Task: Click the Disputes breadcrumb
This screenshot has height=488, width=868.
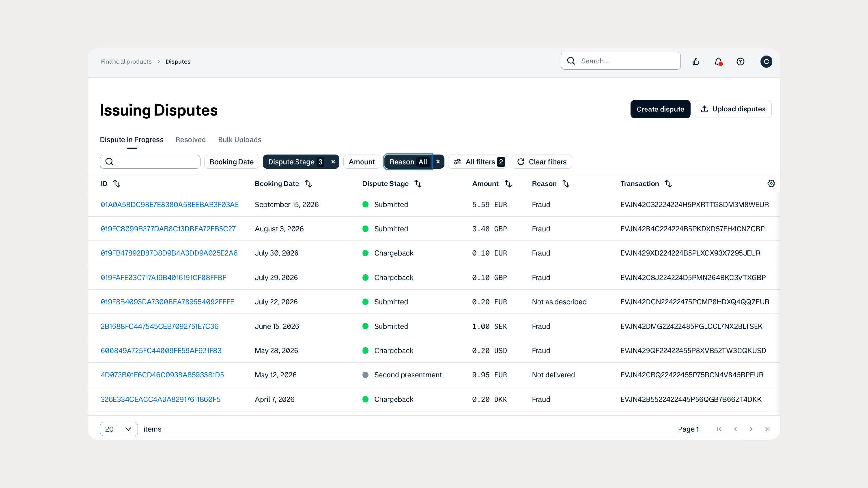Action: pyautogui.click(x=178, y=61)
